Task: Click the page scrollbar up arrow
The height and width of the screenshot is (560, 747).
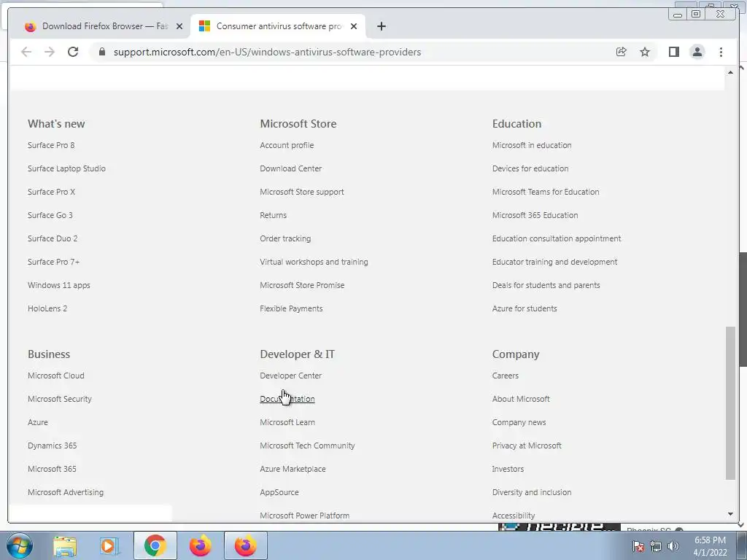Action: pos(730,72)
